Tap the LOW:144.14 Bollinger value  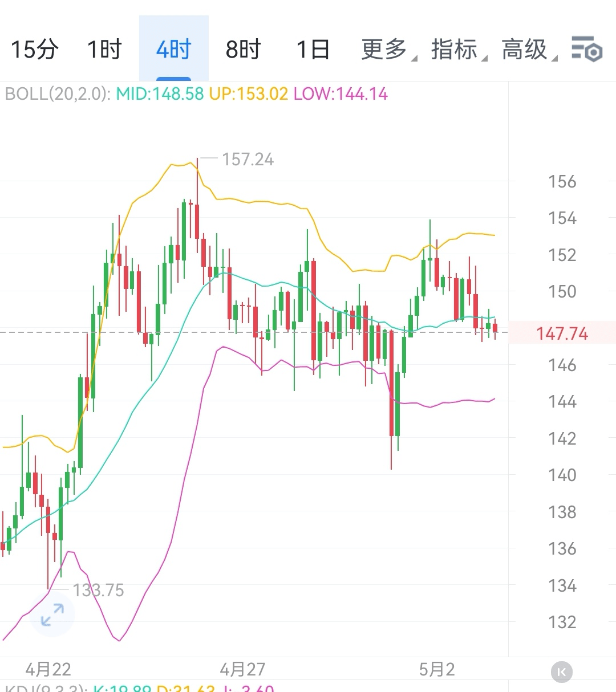(341, 93)
